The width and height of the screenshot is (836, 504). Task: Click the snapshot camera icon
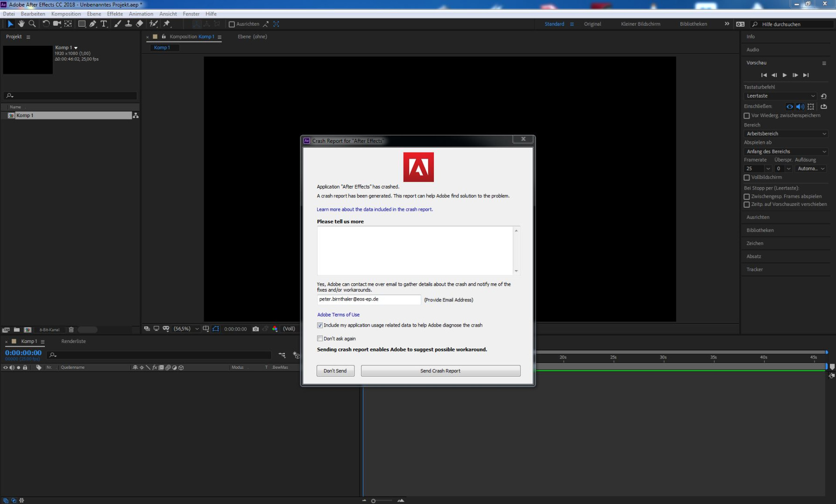point(255,329)
